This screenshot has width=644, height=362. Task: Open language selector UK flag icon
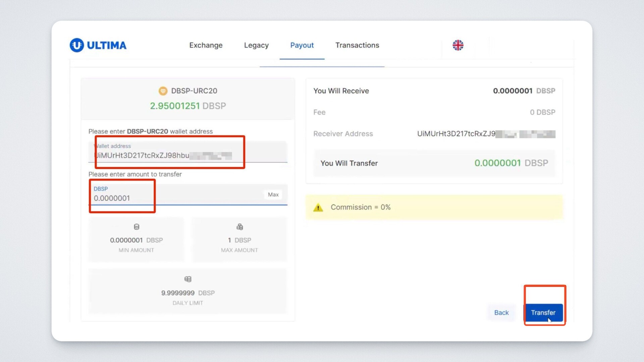458,45
